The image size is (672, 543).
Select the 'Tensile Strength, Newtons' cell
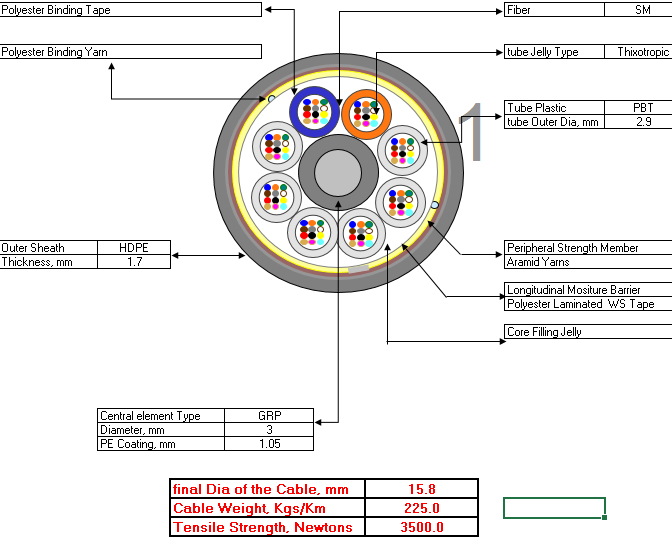267,527
